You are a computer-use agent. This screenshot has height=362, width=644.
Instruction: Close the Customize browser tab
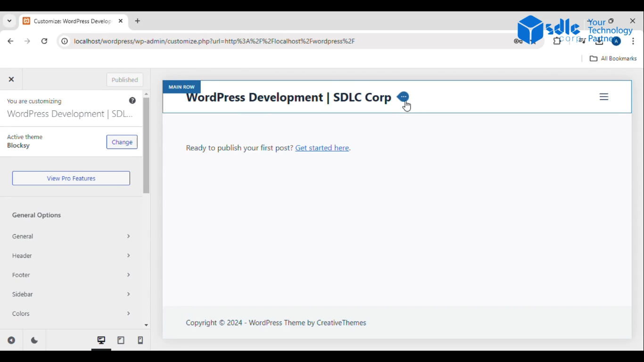[x=121, y=21]
